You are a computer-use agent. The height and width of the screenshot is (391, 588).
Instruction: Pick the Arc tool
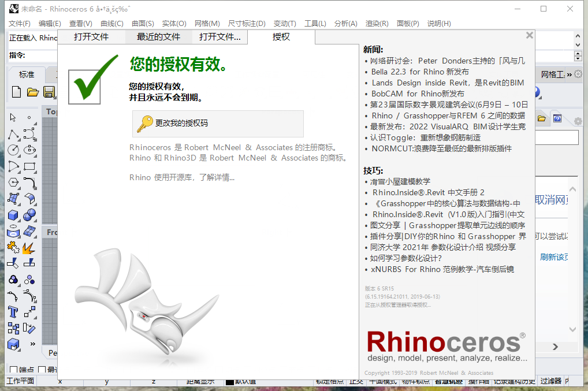pos(13,166)
